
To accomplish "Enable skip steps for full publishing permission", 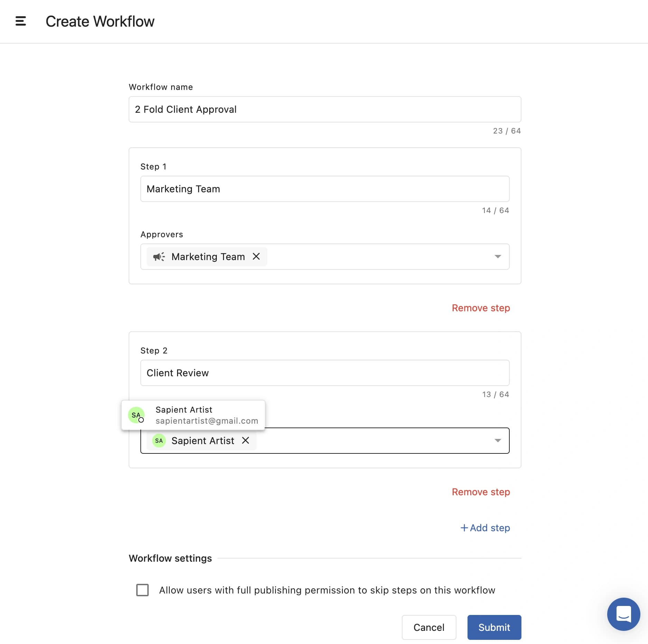I will [142, 590].
